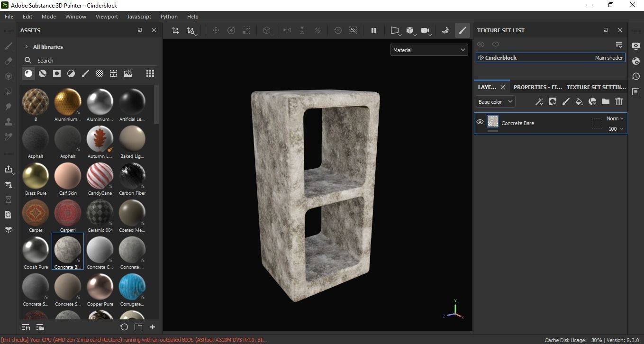The width and height of the screenshot is (644, 344).
Task: Switch to the Properties - Fill tab
Action: [x=537, y=87]
